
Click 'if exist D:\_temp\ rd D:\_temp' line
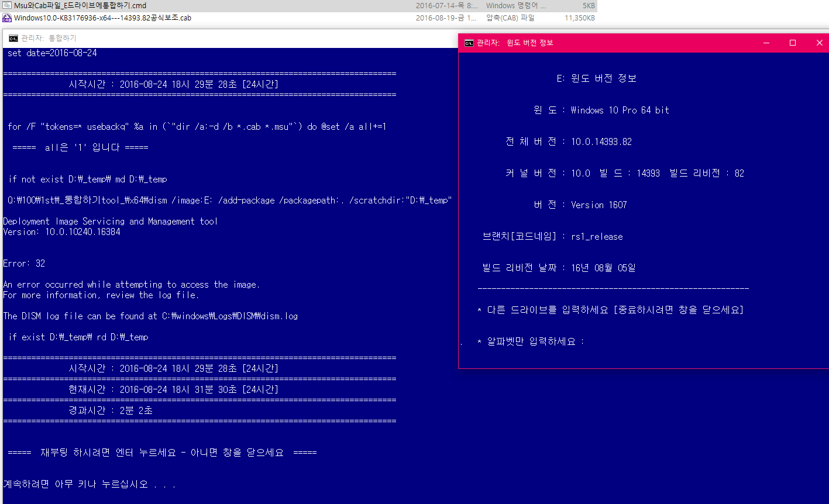click(x=78, y=337)
